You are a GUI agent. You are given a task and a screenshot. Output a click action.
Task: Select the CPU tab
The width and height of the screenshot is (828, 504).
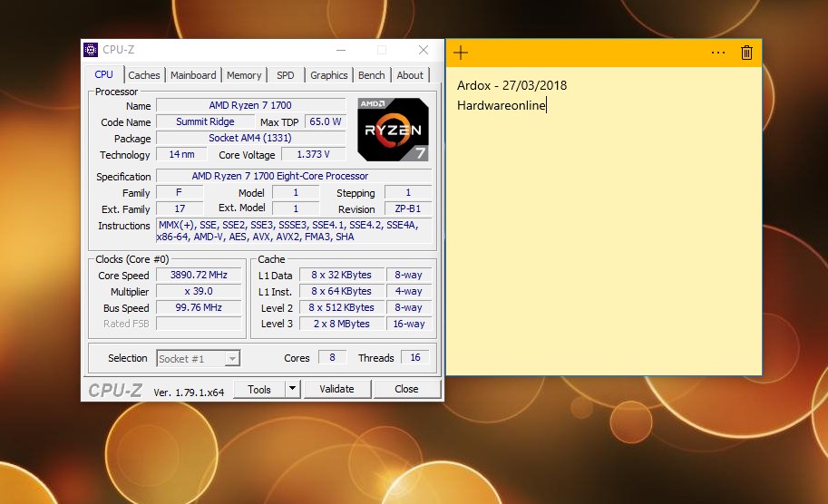point(103,74)
